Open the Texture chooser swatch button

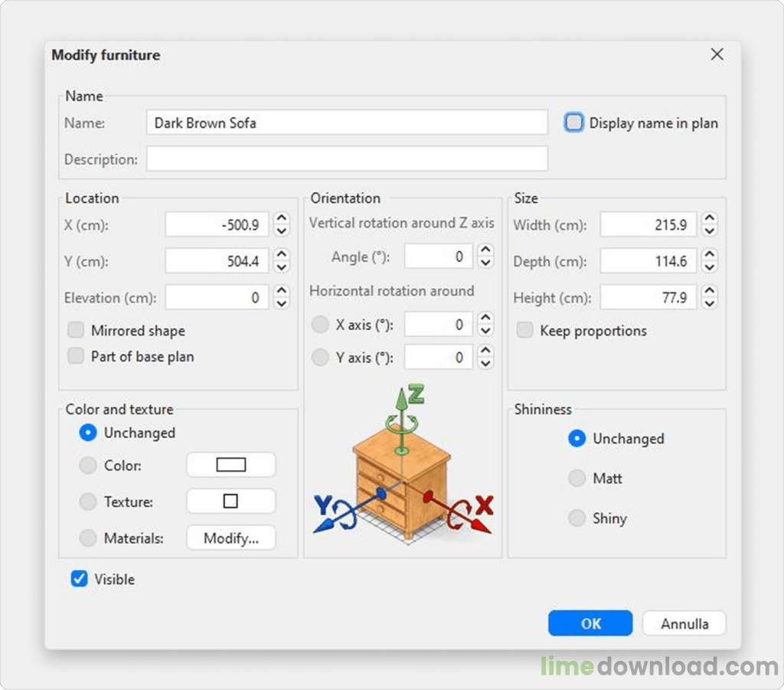tap(231, 501)
